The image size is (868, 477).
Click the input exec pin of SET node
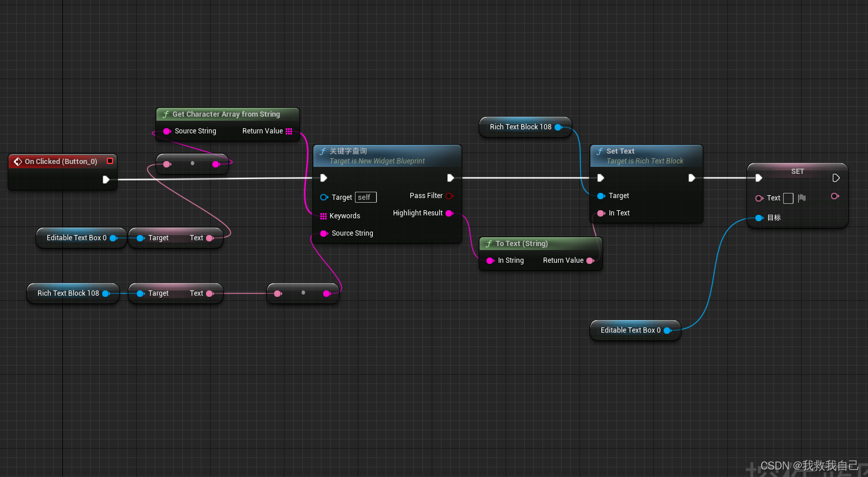coord(759,178)
